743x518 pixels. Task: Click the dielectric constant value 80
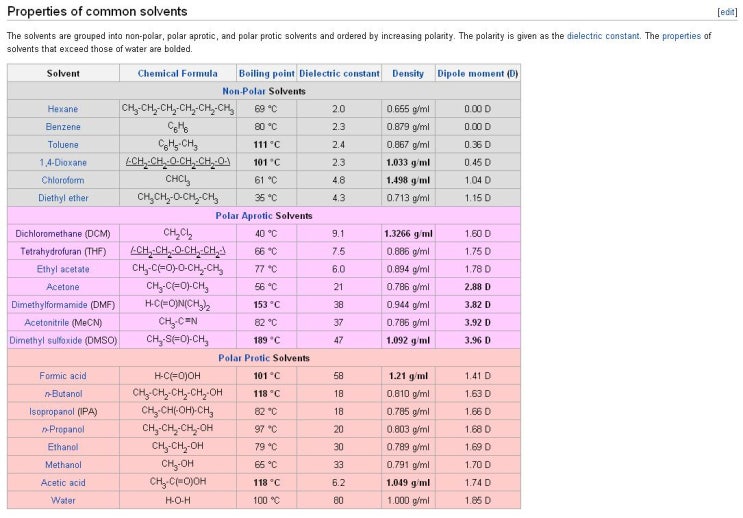click(338, 500)
